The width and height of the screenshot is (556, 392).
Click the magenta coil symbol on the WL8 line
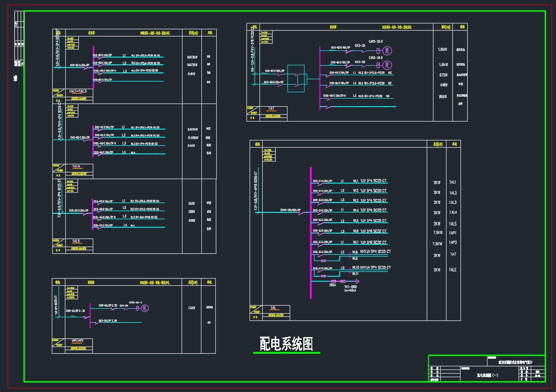[351, 254]
